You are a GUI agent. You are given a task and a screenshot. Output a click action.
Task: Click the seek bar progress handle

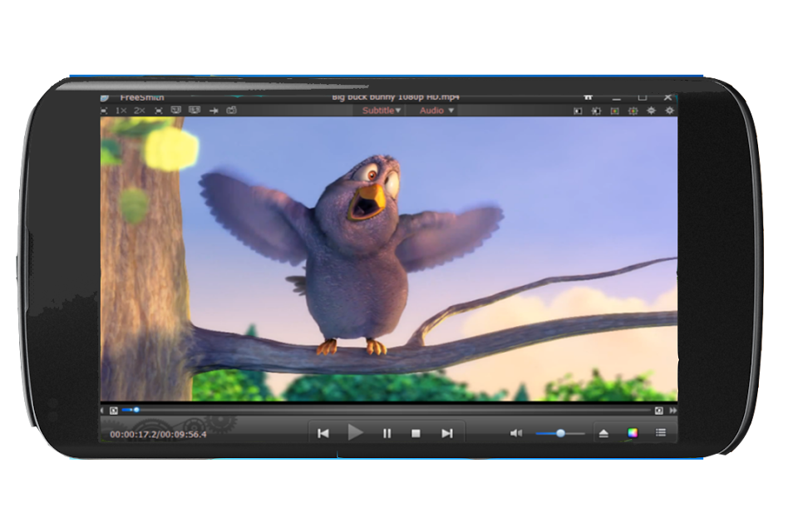(x=136, y=410)
